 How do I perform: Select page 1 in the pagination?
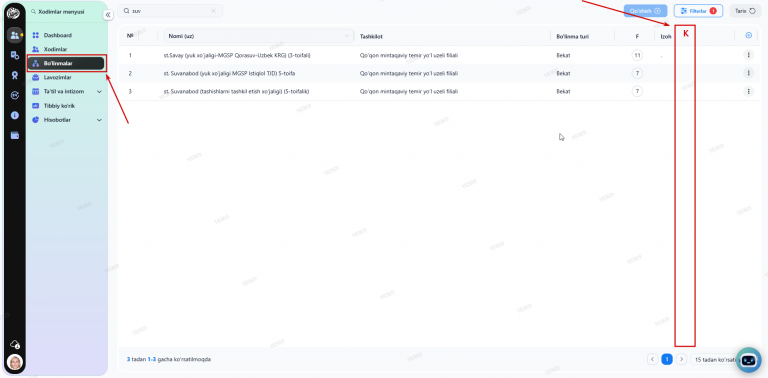click(x=667, y=359)
